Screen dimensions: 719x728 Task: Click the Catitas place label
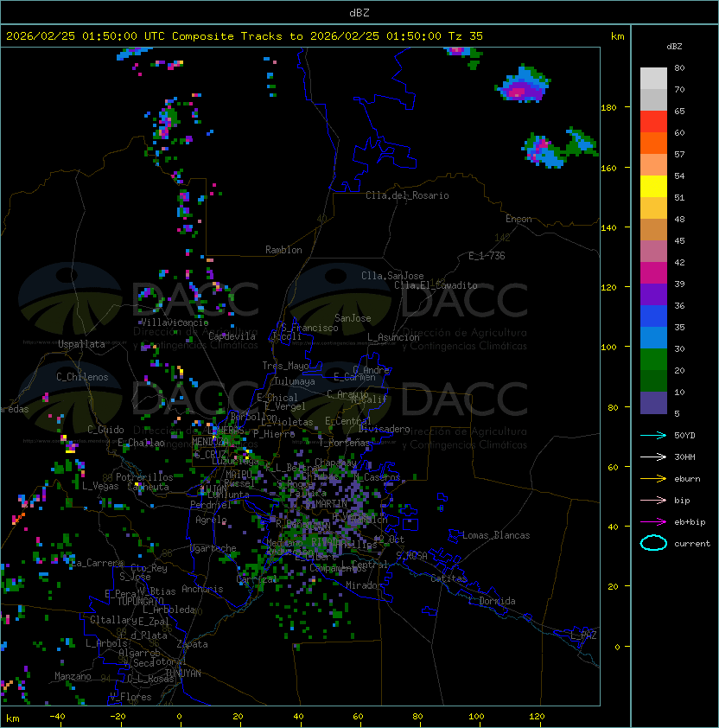(x=449, y=578)
